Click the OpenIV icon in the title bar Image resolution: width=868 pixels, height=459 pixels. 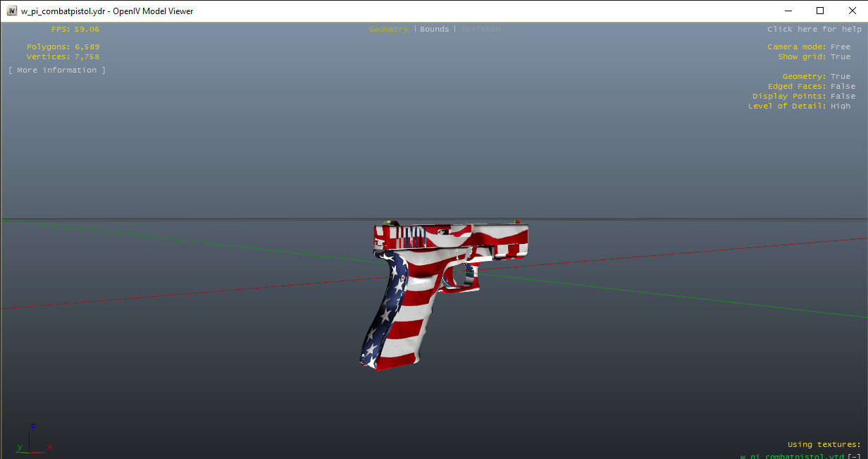pyautogui.click(x=12, y=11)
